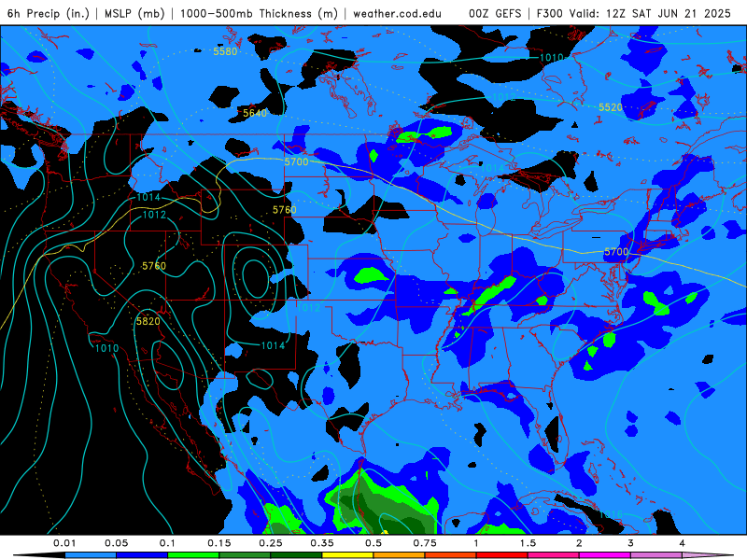Click the 1.5 legend value
This screenshot has width=747, height=560.
coord(528,543)
